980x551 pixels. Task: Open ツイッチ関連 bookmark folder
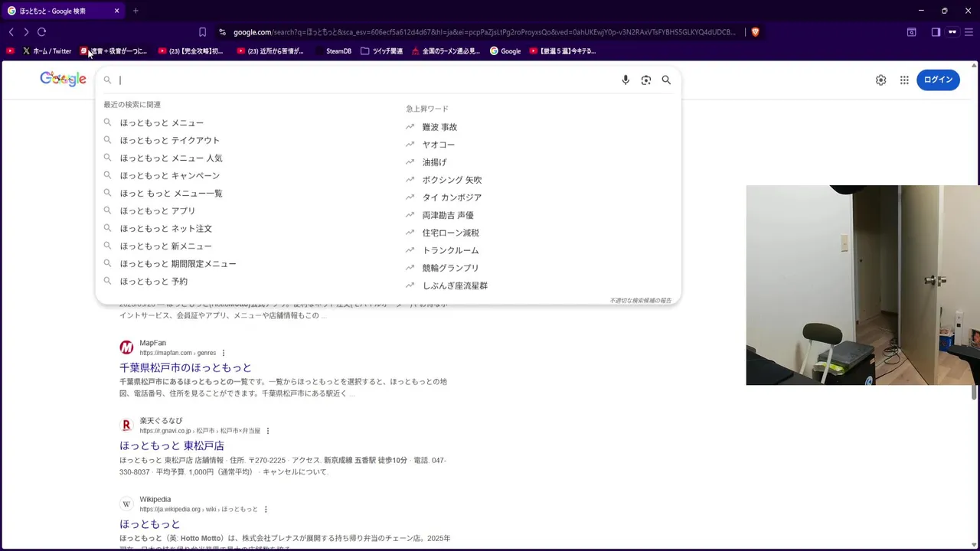click(x=381, y=51)
